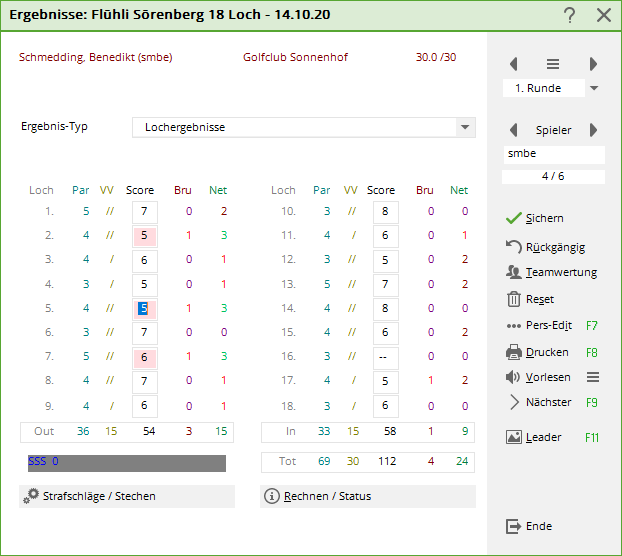Open Strafschläge / Stechen gear settings
Viewport: 622px width, 556px height.
coord(32,496)
